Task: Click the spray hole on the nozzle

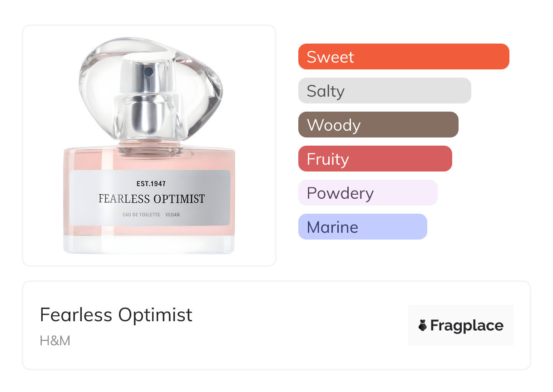Action: (x=148, y=71)
